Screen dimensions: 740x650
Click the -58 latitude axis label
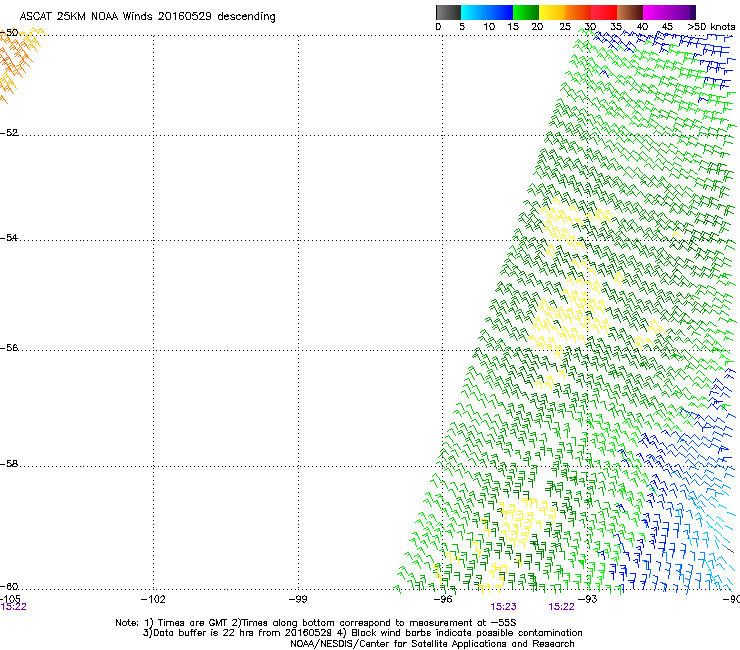coord(9,464)
